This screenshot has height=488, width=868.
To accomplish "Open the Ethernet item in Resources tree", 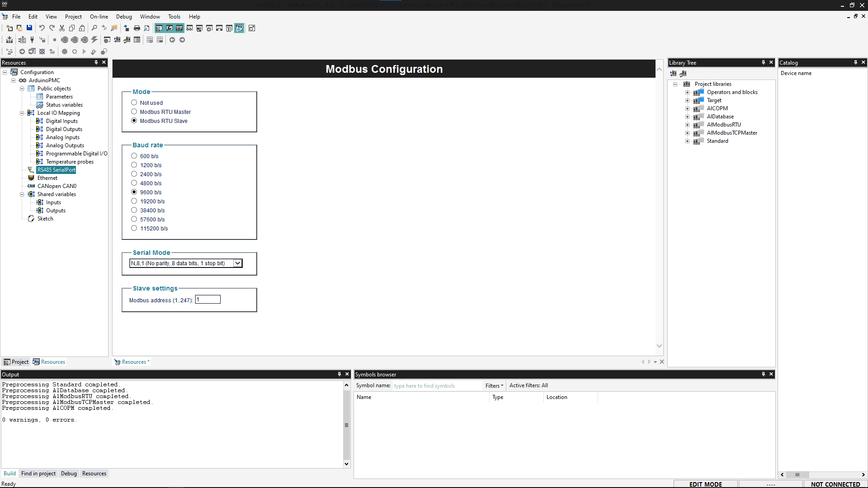I will click(x=47, y=178).
